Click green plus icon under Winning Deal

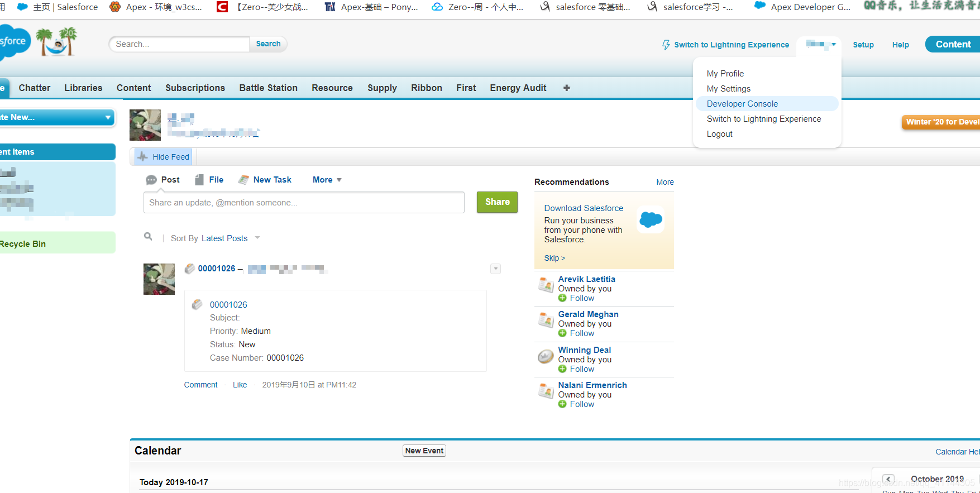562,369
